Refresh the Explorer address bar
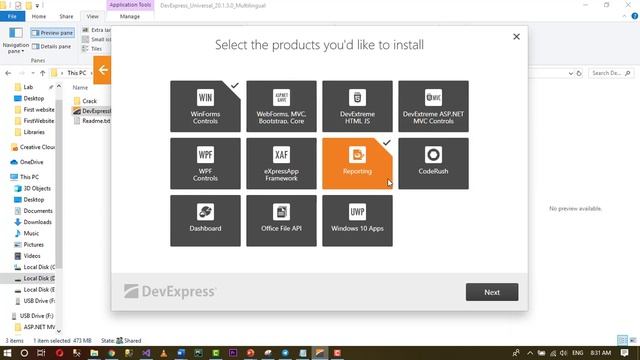The width and height of the screenshot is (640, 360). tap(579, 73)
